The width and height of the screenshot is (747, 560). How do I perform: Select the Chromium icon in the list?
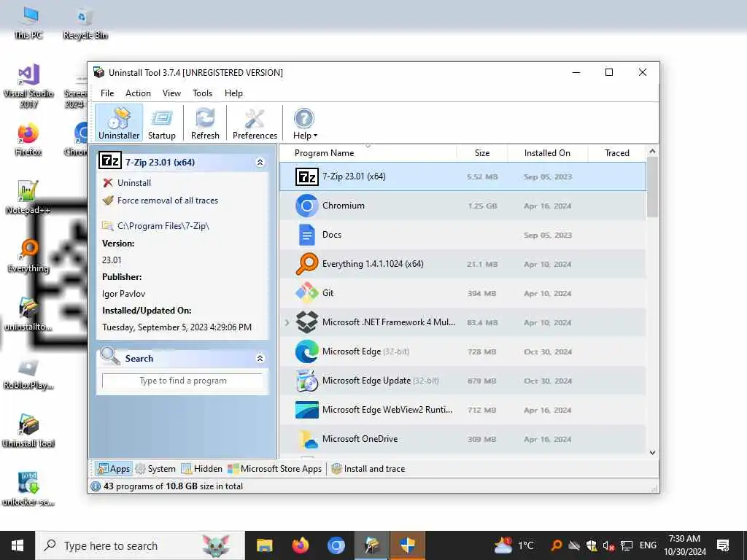(x=307, y=206)
